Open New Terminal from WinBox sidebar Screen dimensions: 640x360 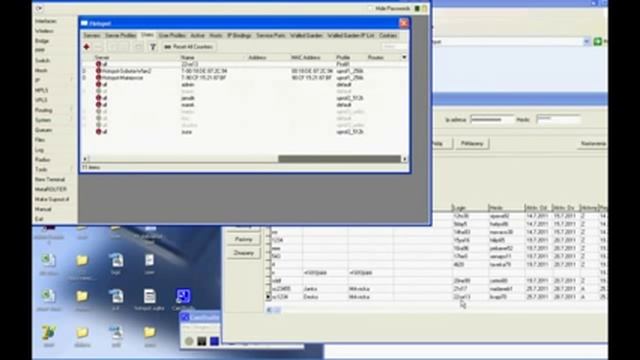(50, 180)
